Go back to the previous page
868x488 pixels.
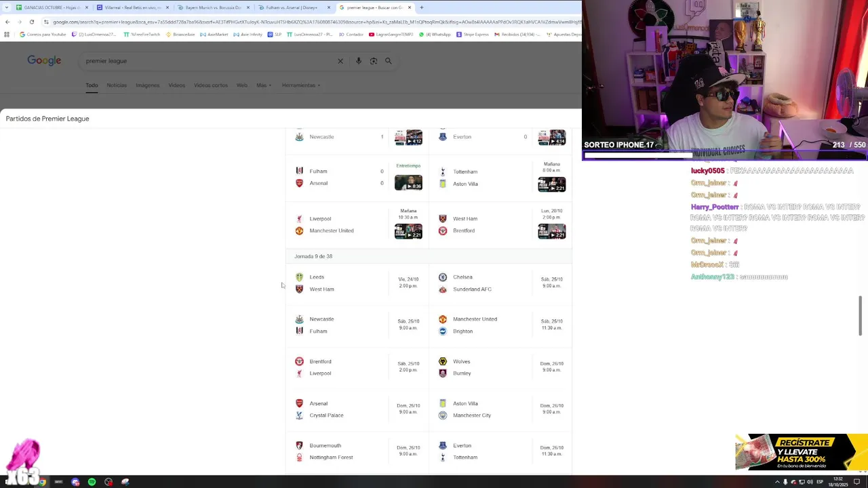7,22
